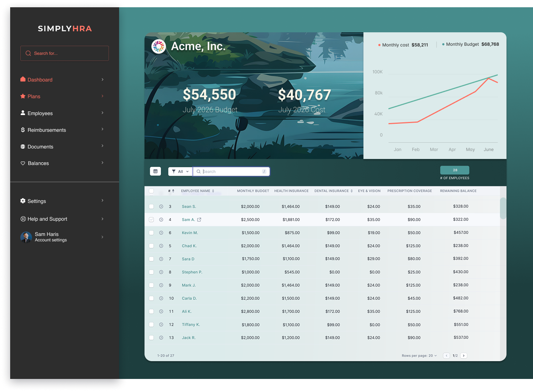Click the Settings gear icon

click(x=23, y=201)
